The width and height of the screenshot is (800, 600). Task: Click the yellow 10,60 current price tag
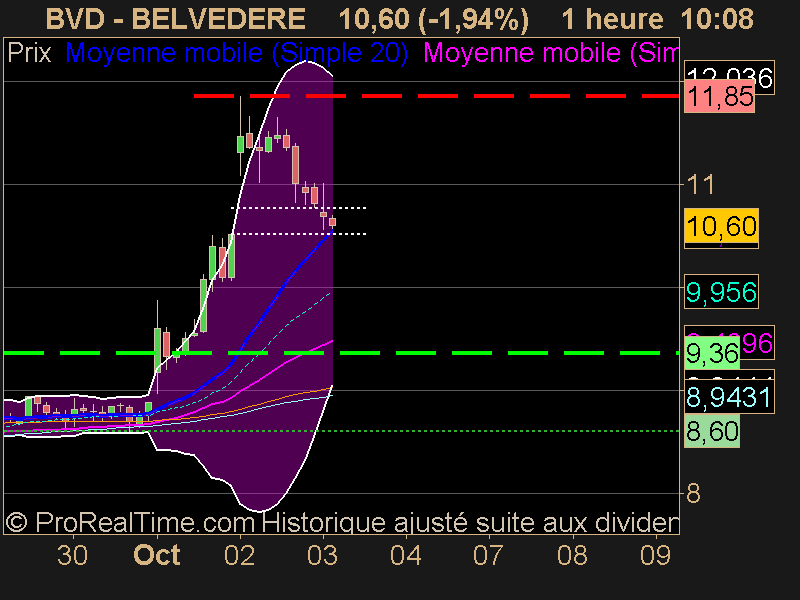tap(721, 226)
